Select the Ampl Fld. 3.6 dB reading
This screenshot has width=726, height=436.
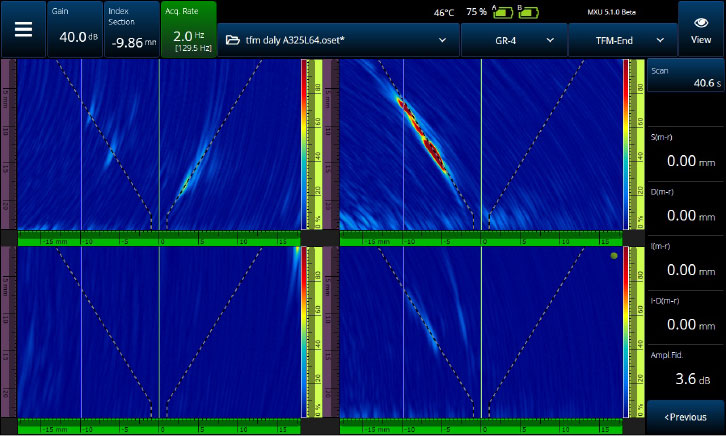[686, 370]
